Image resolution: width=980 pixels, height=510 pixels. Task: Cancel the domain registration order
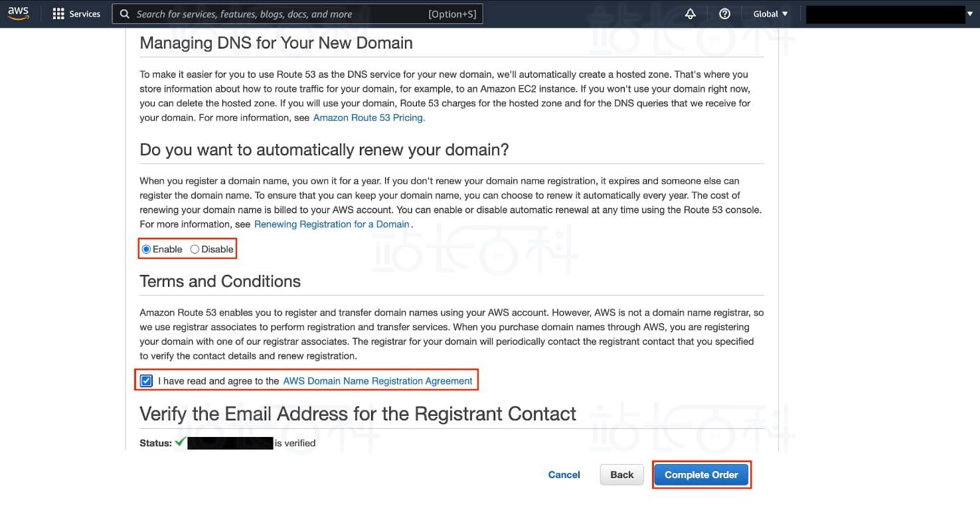564,475
